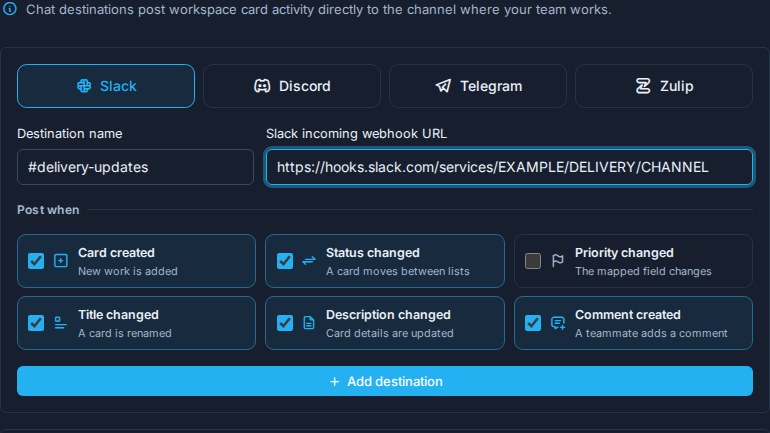Switch to the Zulip destination tab
This screenshot has height=433, width=770.
664,86
